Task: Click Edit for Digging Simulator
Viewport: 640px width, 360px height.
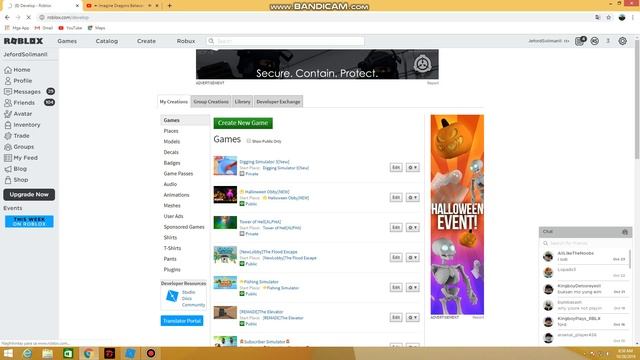Action: pyautogui.click(x=396, y=167)
